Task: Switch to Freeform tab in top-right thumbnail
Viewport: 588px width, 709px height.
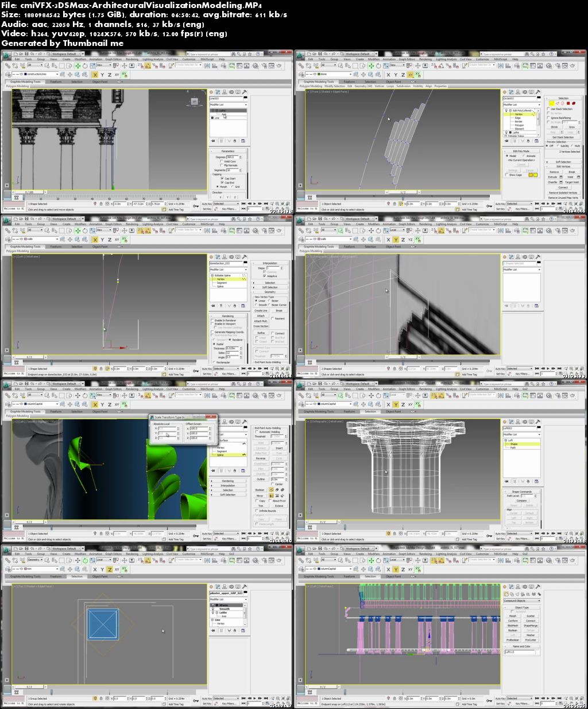Action: 349,82
